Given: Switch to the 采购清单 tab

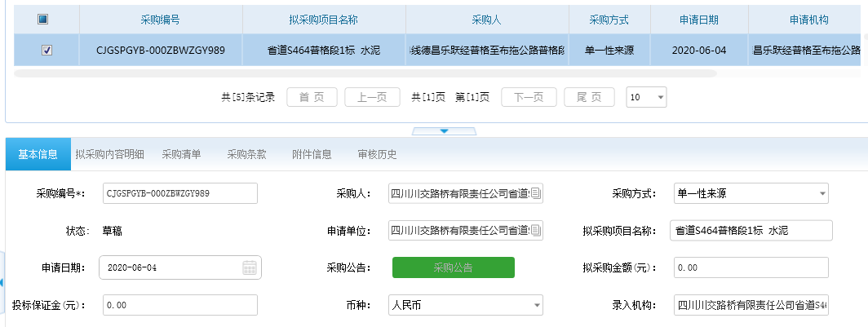Looking at the screenshot, I should tap(181, 154).
